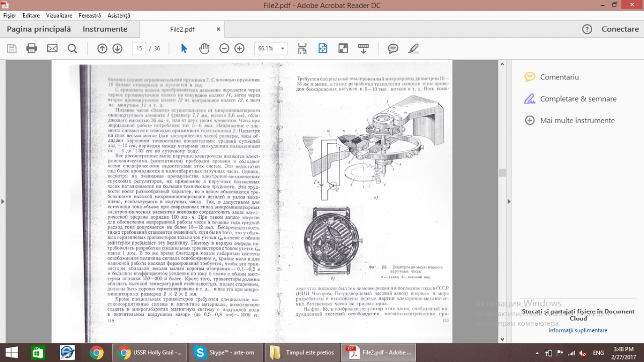The width and height of the screenshot is (644, 362).
Task: Open the search magnifier tool
Action: point(72,48)
